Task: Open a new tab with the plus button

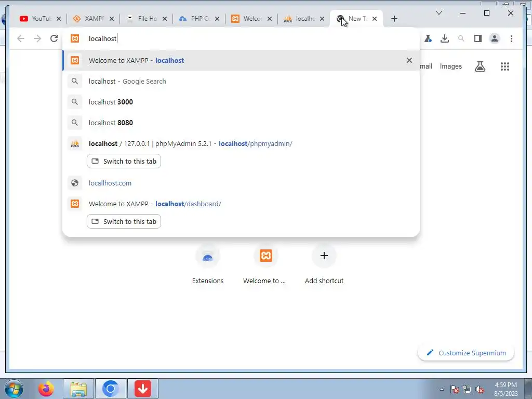Action: click(x=394, y=19)
